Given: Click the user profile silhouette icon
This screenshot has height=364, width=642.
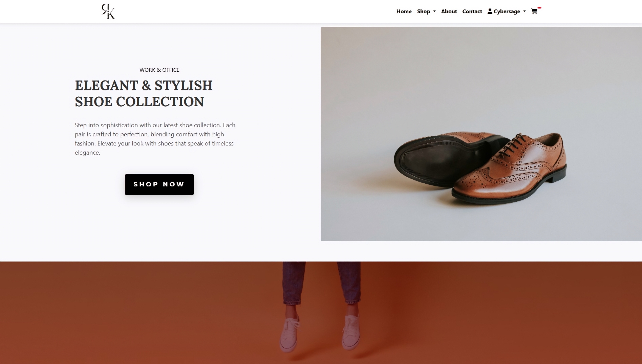Looking at the screenshot, I should [x=490, y=11].
